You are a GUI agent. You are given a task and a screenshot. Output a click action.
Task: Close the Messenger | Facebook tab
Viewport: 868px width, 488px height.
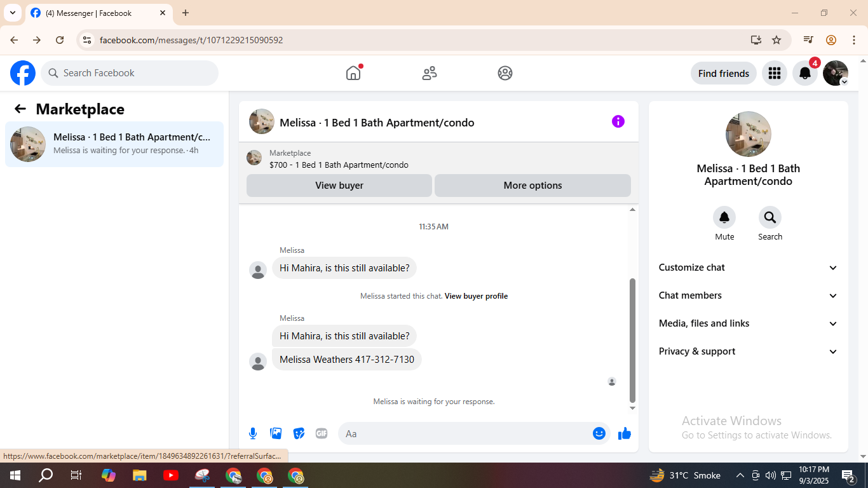point(163,13)
